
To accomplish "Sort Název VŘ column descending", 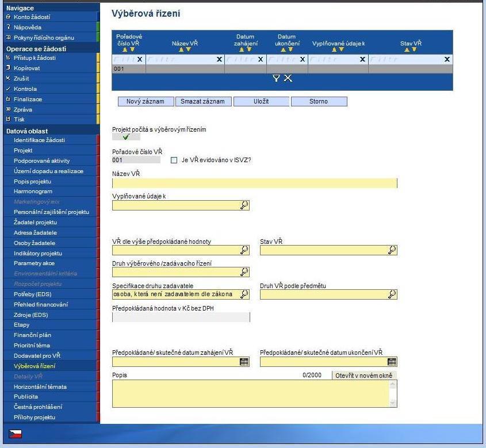I will [189, 49].
